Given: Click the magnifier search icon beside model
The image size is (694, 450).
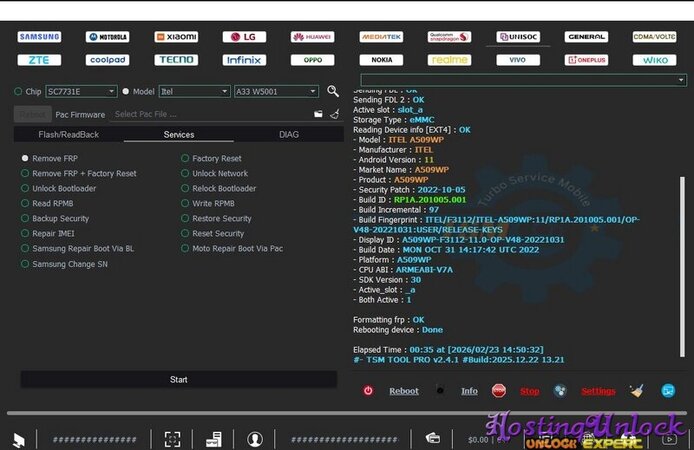Looking at the screenshot, I should tap(333, 91).
